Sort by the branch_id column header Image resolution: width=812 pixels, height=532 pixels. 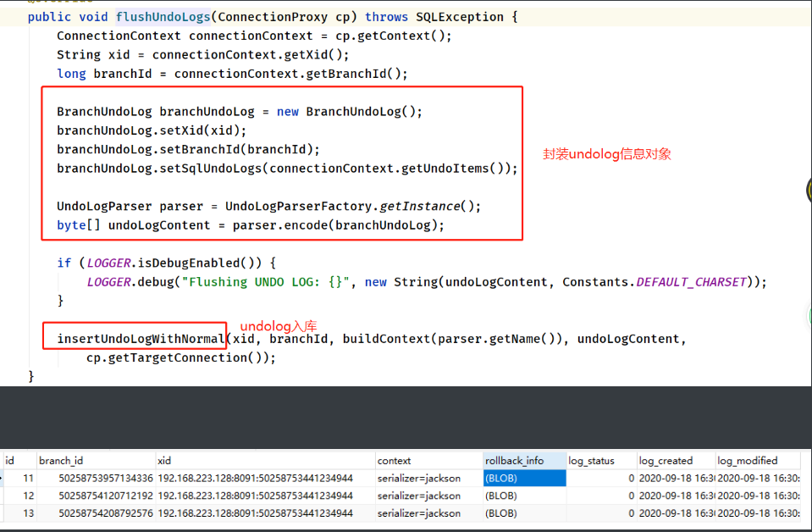coord(97,461)
